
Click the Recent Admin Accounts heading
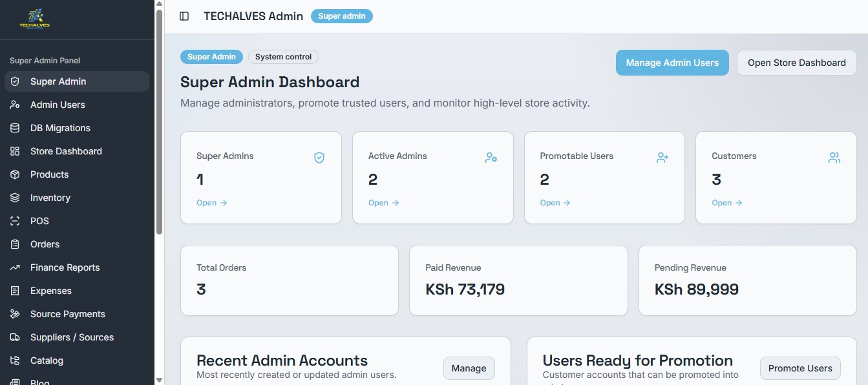282,360
